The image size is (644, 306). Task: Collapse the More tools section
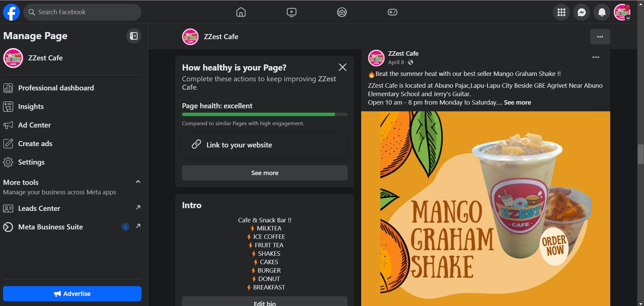click(138, 182)
